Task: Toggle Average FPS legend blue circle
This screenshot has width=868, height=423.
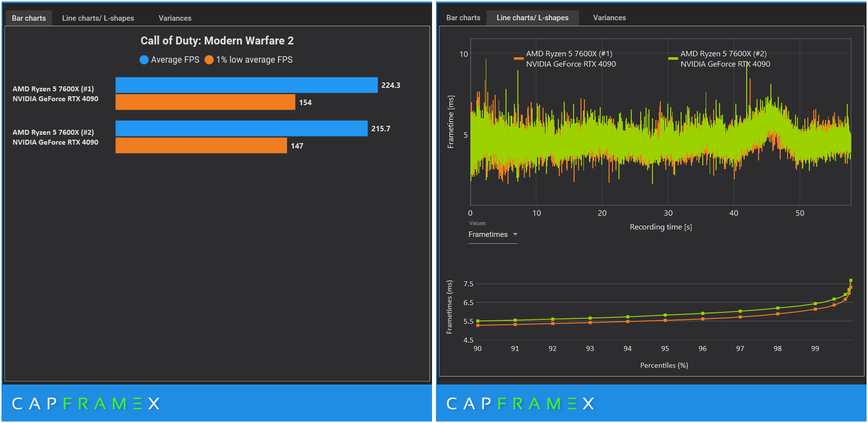Action: pos(144,60)
